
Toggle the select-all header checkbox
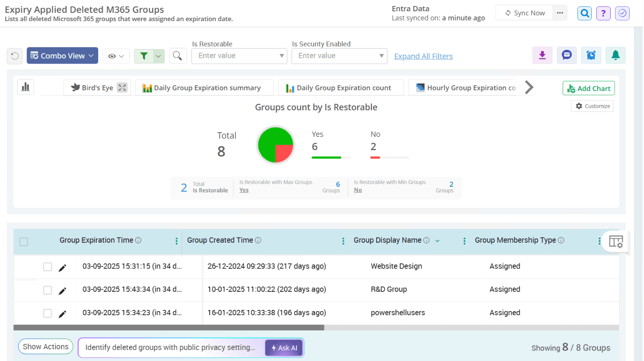[x=24, y=241]
